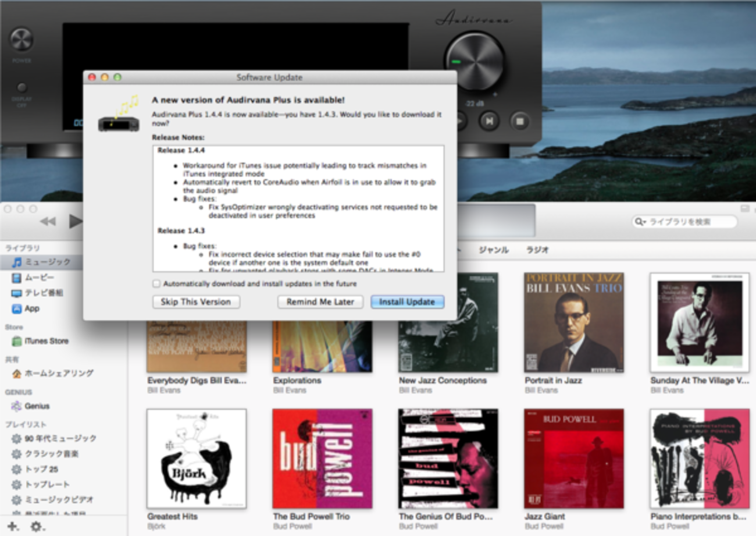Viewport: 756px width, 536px height.
Task: Click the Release 1.4.3 heading in release notes
Action: point(181,230)
